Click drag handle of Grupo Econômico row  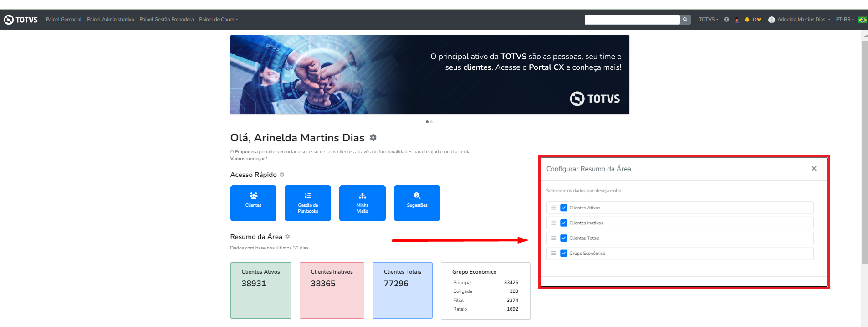click(554, 254)
